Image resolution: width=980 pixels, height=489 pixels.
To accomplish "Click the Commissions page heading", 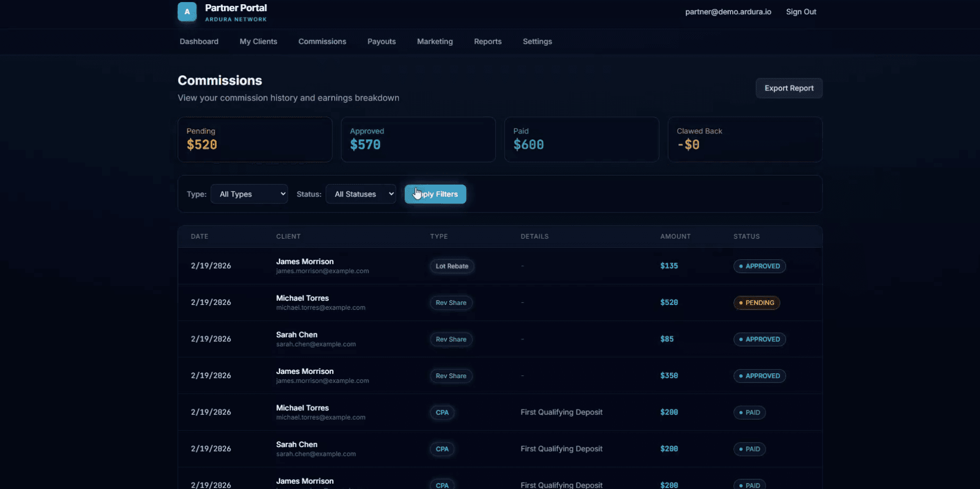I will tap(220, 80).
